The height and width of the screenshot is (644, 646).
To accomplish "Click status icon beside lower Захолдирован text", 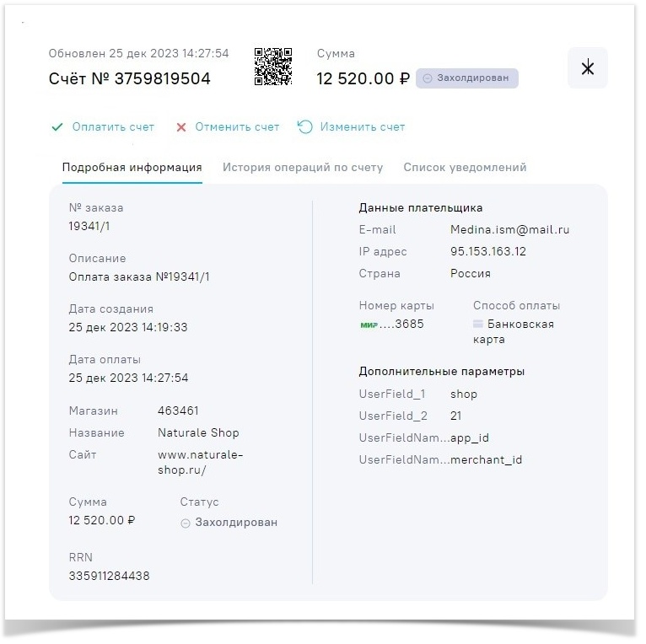I will (x=186, y=523).
